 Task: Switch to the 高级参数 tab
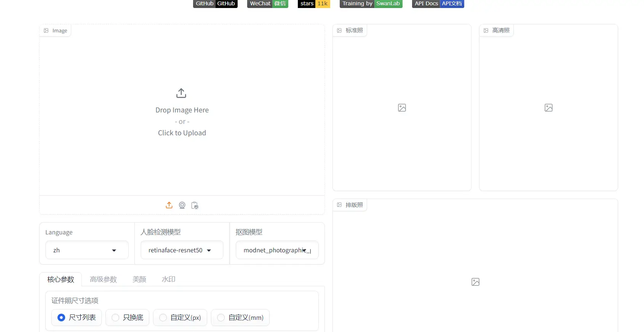pos(103,279)
